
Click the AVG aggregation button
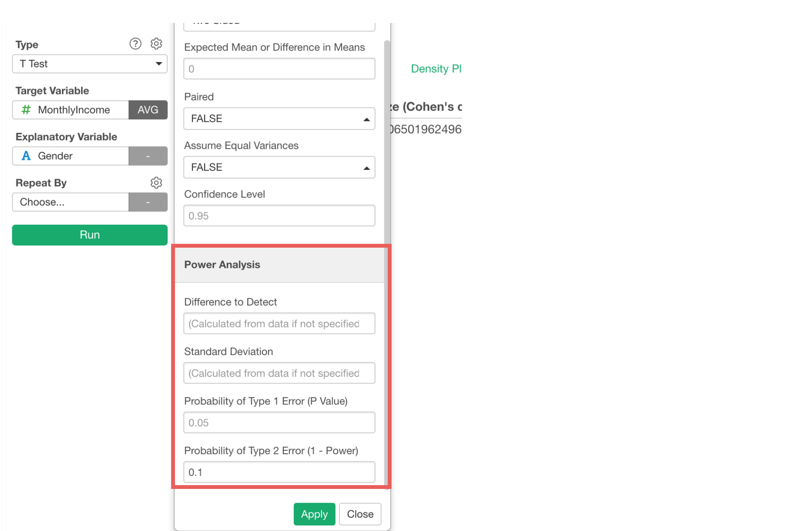point(148,110)
